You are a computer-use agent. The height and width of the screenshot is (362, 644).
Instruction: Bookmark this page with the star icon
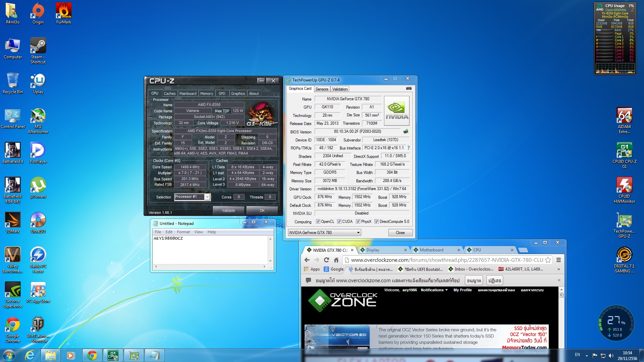click(548, 260)
